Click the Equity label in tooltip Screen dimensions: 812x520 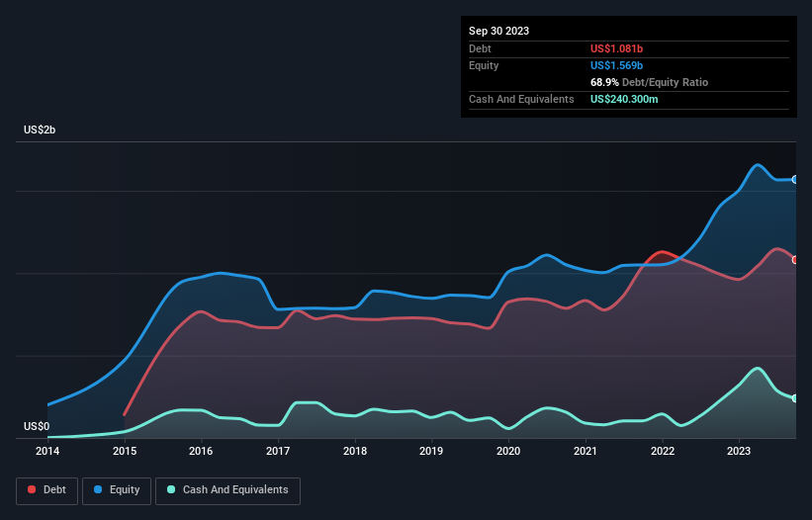coord(484,65)
